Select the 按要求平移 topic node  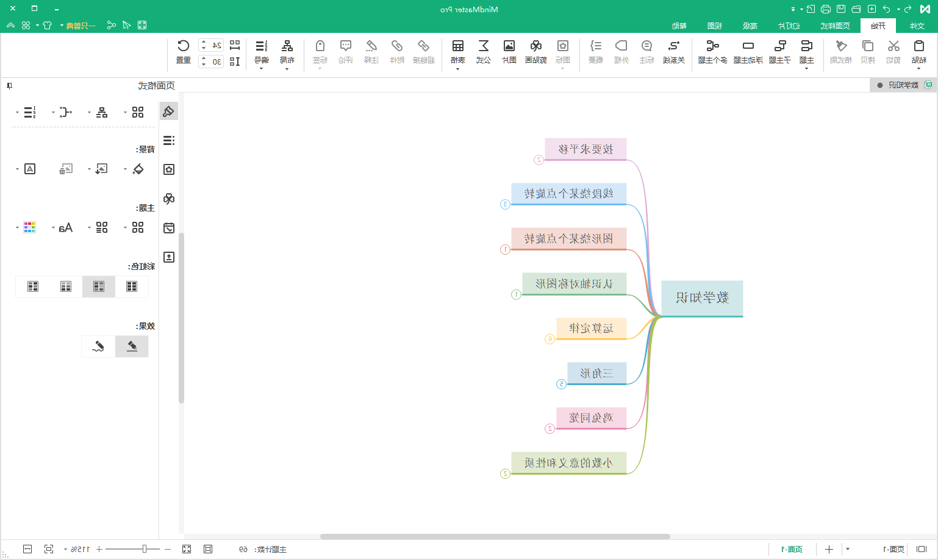(x=585, y=149)
